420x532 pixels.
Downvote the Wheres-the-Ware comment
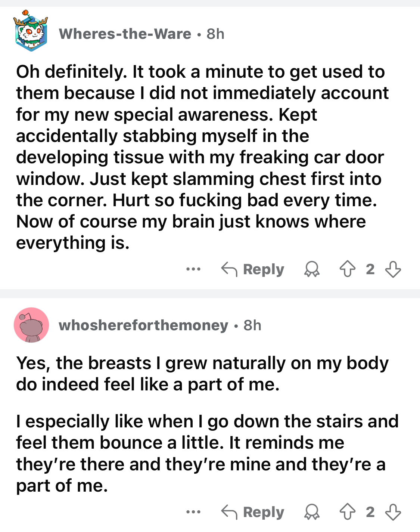pos(393,269)
